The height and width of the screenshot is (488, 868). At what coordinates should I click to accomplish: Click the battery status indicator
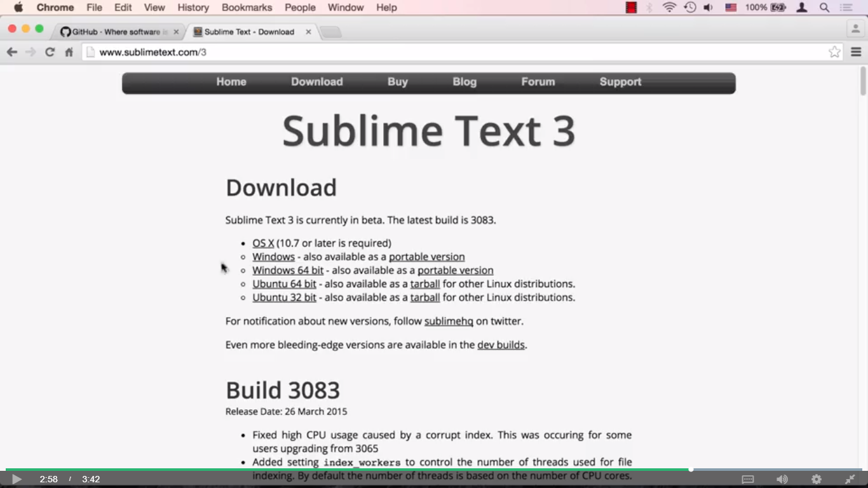(x=766, y=8)
